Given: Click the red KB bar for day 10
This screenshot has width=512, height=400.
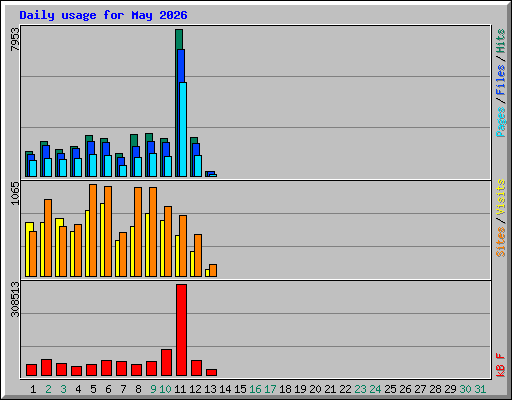Looking at the screenshot, I should pos(166,363).
